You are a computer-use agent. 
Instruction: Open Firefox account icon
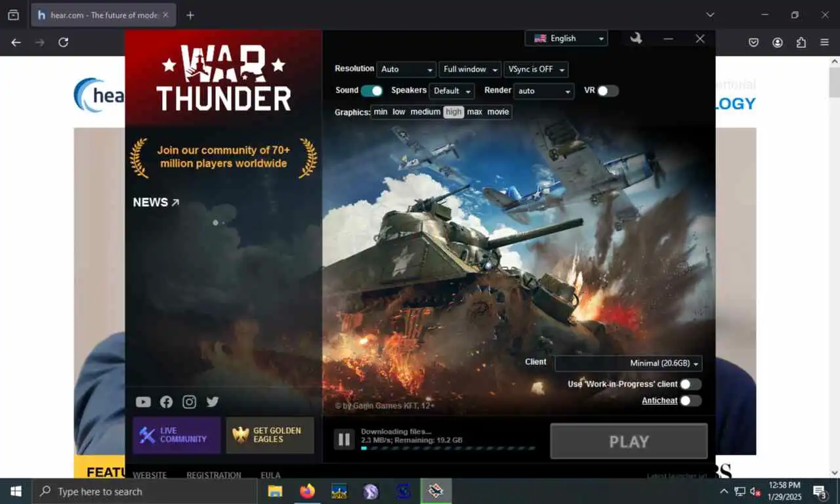click(778, 42)
